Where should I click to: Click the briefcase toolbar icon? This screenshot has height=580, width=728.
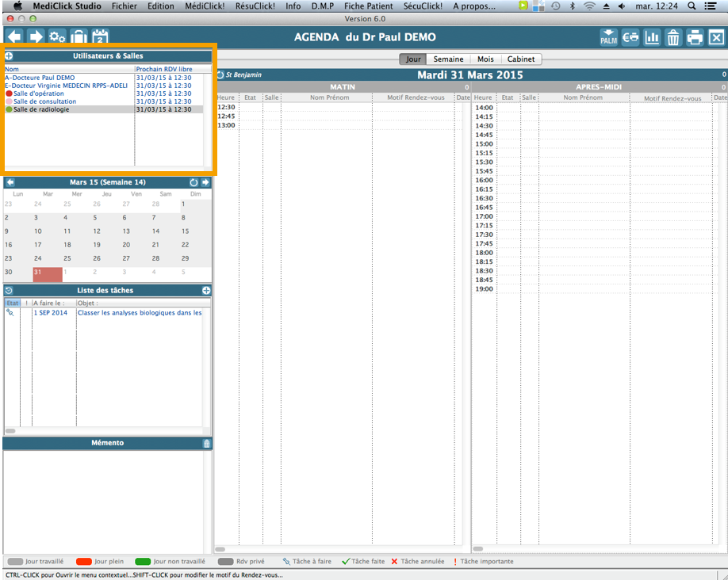click(x=79, y=37)
